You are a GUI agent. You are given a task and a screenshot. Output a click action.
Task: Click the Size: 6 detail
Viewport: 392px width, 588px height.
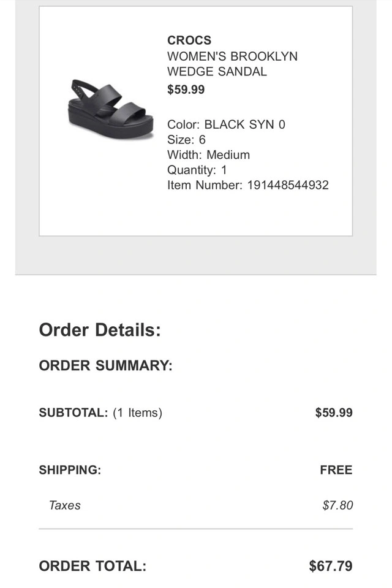coord(186,140)
